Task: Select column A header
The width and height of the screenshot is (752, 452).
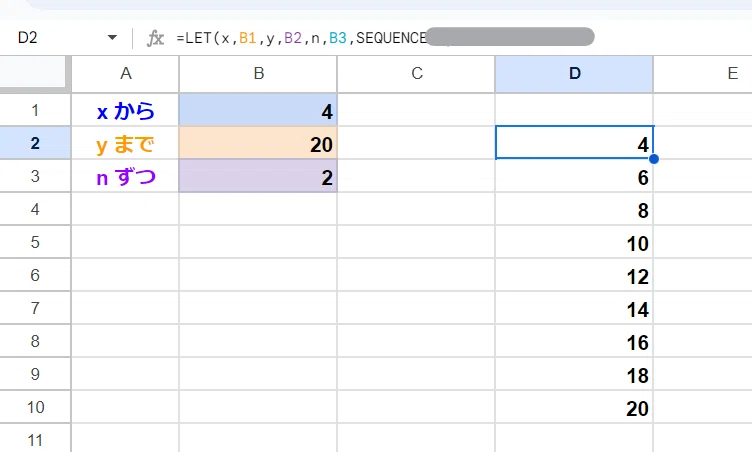Action: pos(126,73)
